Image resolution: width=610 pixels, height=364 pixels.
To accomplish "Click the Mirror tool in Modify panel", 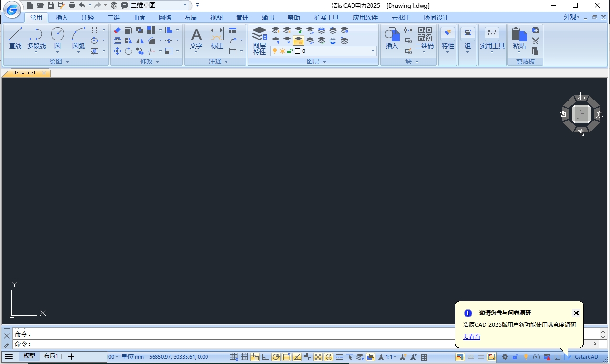I will [140, 40].
